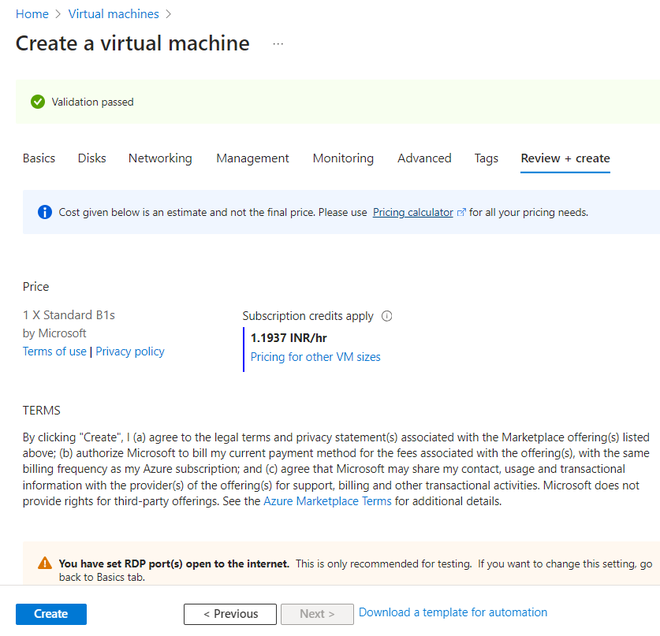This screenshot has width=660, height=636.
Task: Select the Monitoring tab
Action: (343, 158)
